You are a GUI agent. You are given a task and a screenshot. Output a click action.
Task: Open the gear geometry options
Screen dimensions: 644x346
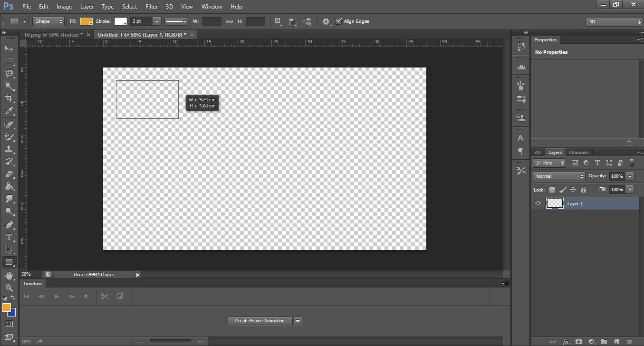click(326, 21)
